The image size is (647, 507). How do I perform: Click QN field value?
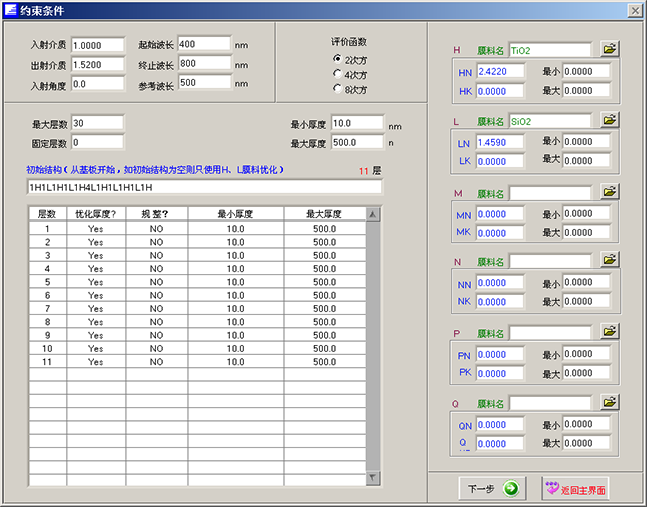[x=501, y=424]
